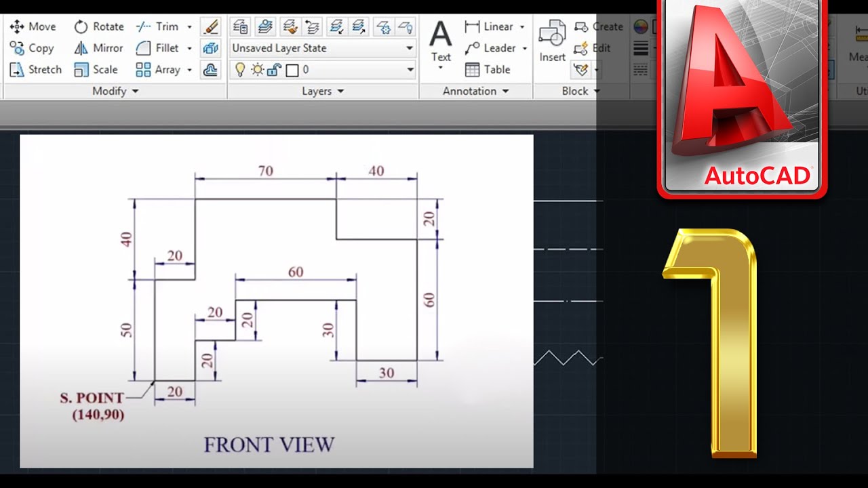The height and width of the screenshot is (488, 868).
Task: Select the Linear dimension tool
Action: point(489,26)
